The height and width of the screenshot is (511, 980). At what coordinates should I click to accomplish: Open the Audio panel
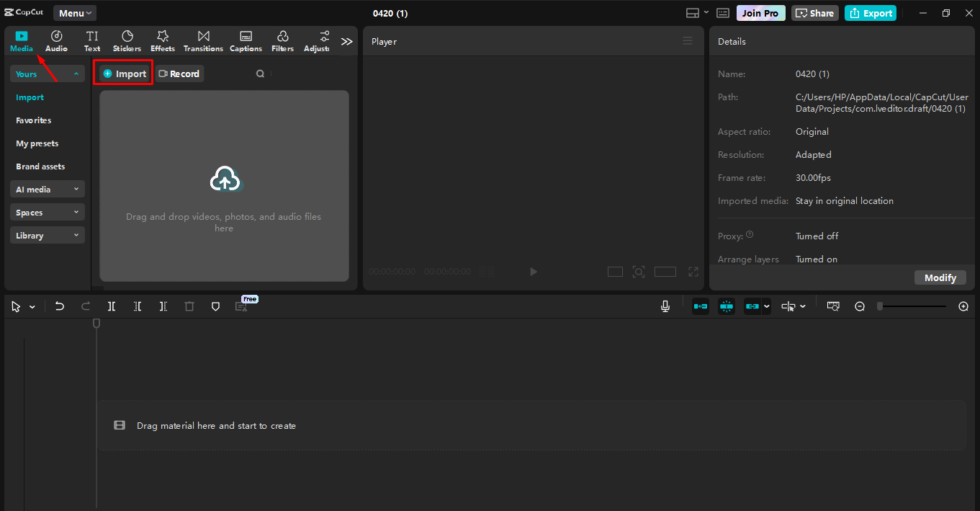[56, 40]
